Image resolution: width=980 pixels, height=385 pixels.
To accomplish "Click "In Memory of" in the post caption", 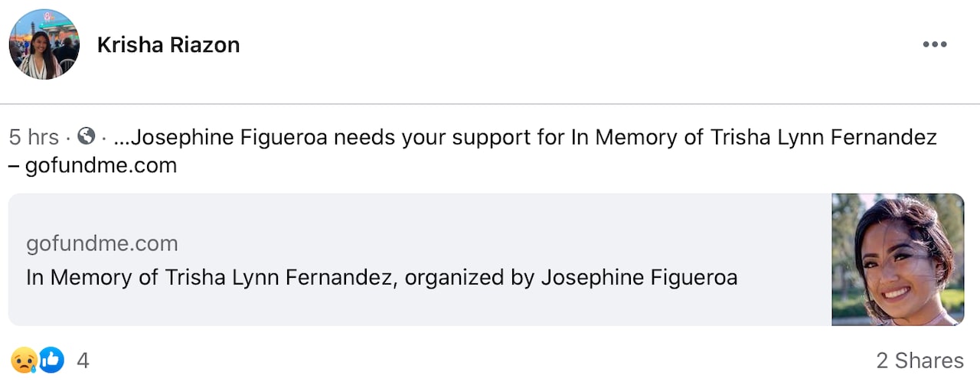I will 632,138.
